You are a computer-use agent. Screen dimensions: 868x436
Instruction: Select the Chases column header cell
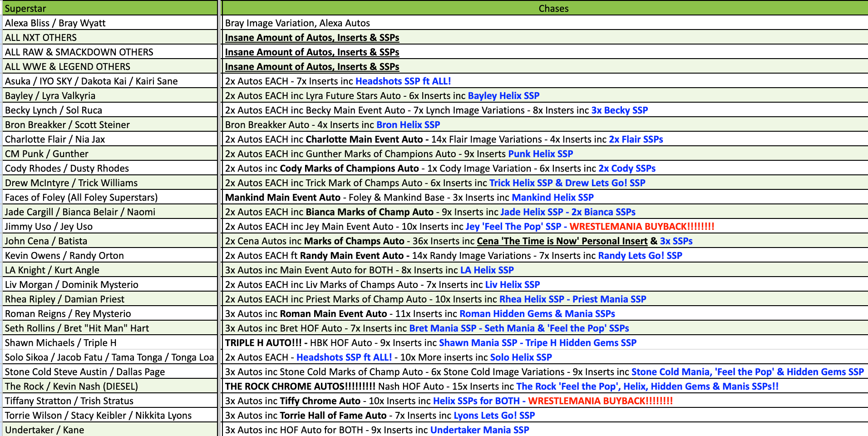545,8
